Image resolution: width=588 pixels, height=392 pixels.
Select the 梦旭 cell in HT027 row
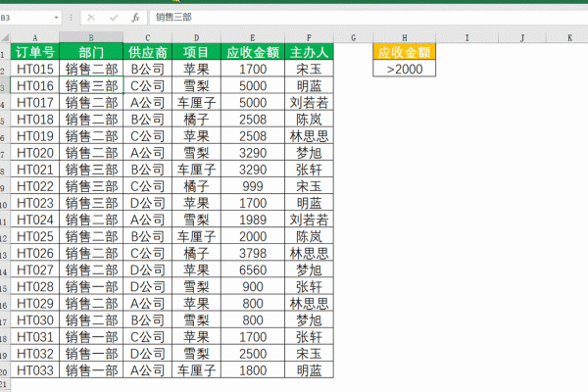[x=309, y=269]
